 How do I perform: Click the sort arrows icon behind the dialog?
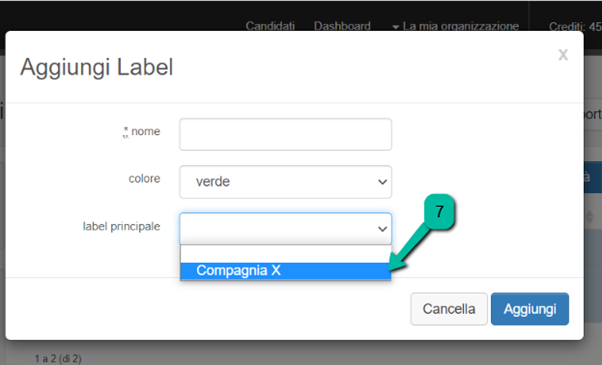coord(590,217)
